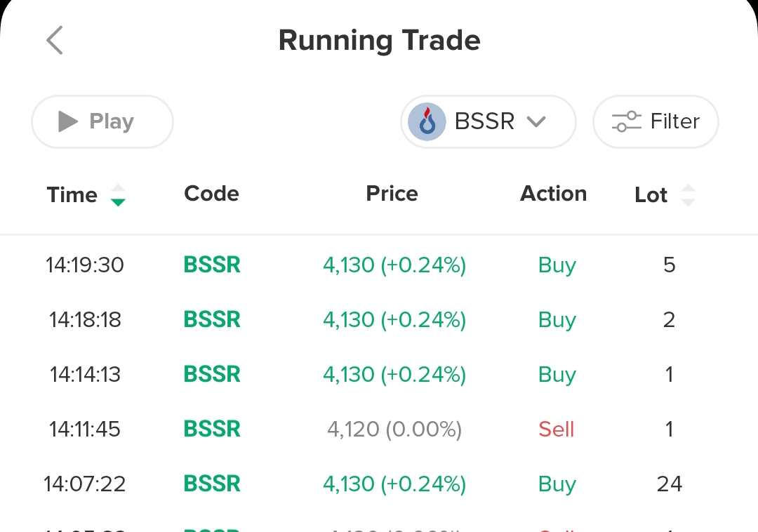Click the play triangle icon

click(x=67, y=121)
